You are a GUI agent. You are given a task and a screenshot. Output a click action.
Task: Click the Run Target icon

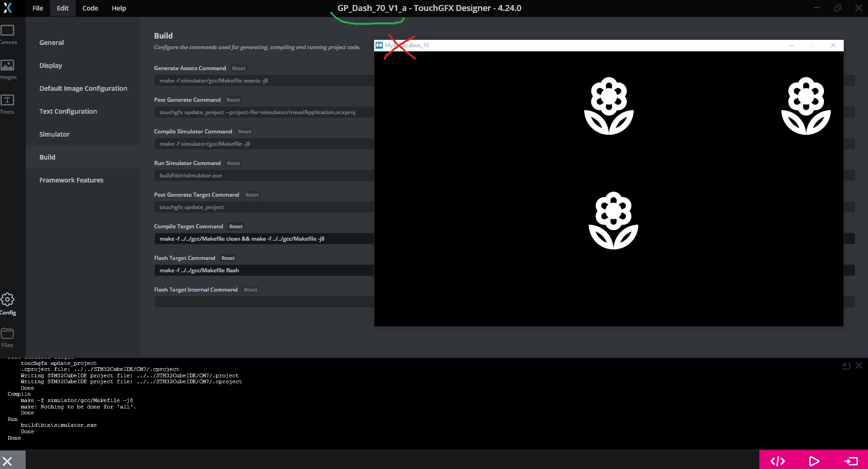[x=851, y=461]
